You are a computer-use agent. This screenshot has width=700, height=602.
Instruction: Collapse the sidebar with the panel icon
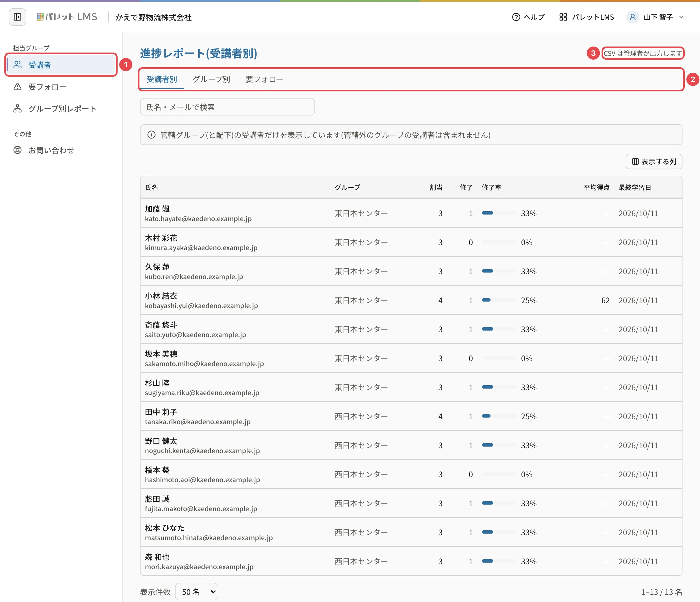click(x=17, y=17)
